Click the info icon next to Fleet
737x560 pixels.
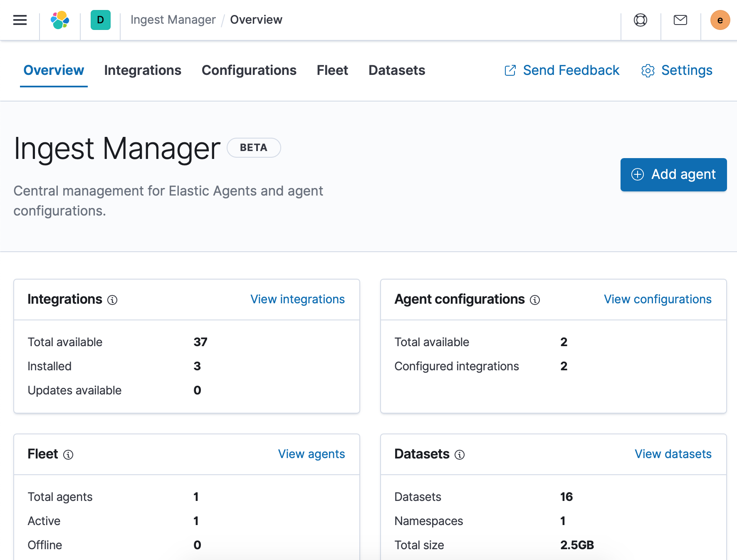[68, 455]
